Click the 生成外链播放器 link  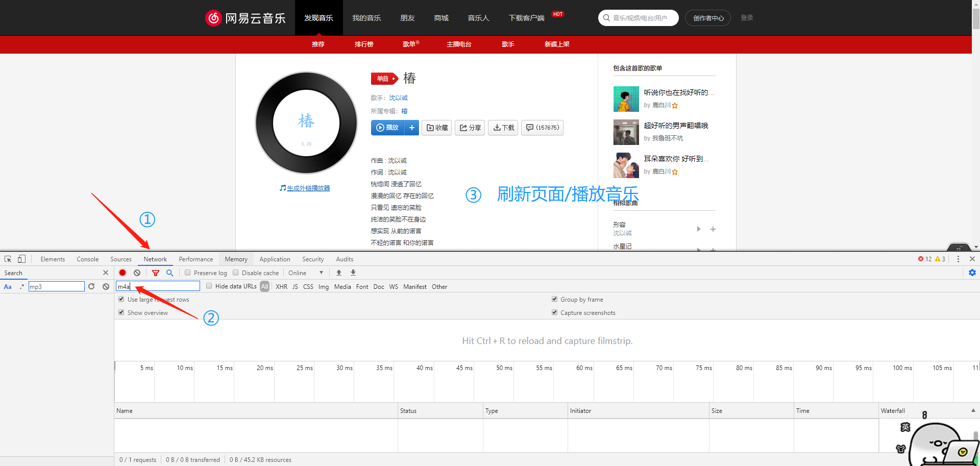click(308, 188)
